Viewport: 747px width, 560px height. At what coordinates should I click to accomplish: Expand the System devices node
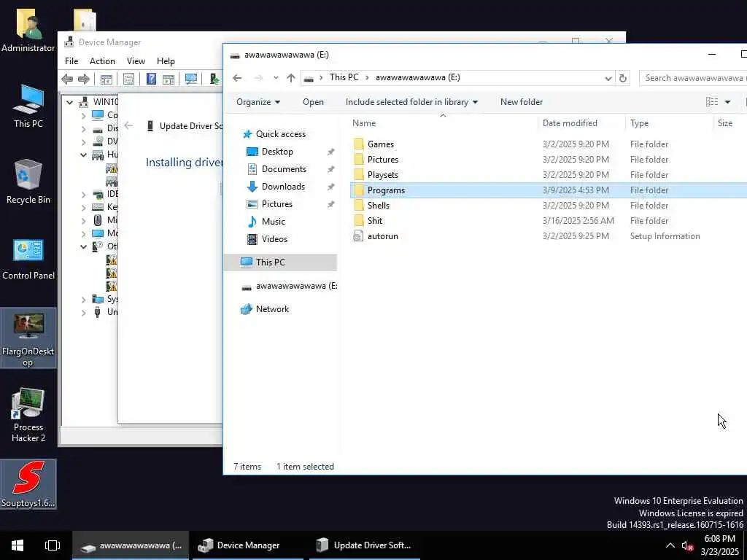tap(83, 300)
